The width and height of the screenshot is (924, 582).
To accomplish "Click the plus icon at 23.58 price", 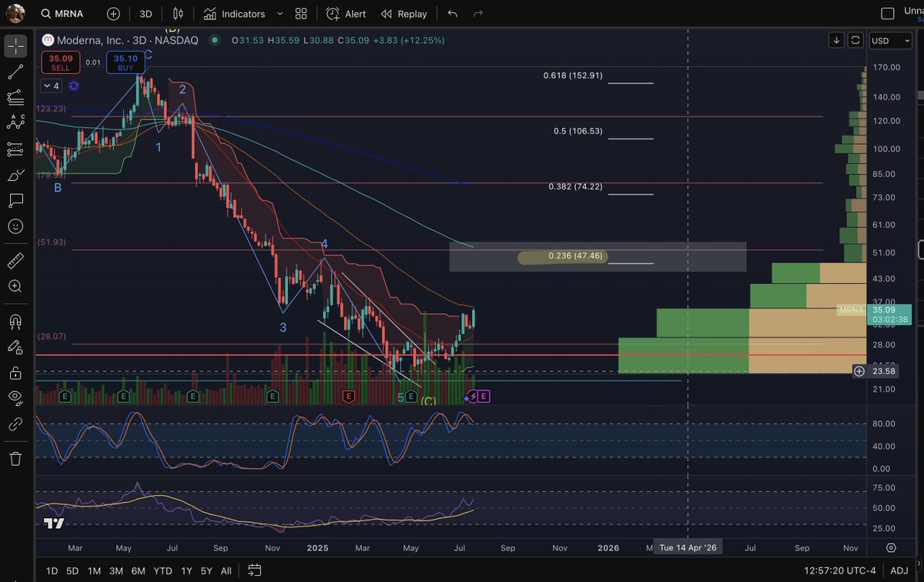I will 859,371.
